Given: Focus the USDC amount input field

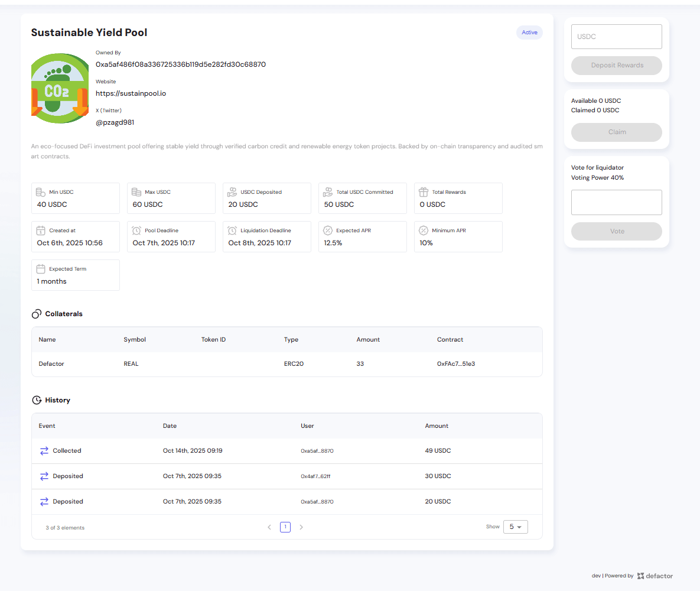Looking at the screenshot, I should [x=616, y=37].
